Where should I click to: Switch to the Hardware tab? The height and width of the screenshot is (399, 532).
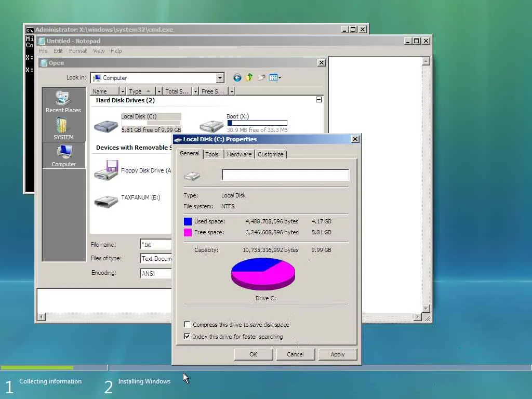click(x=239, y=154)
